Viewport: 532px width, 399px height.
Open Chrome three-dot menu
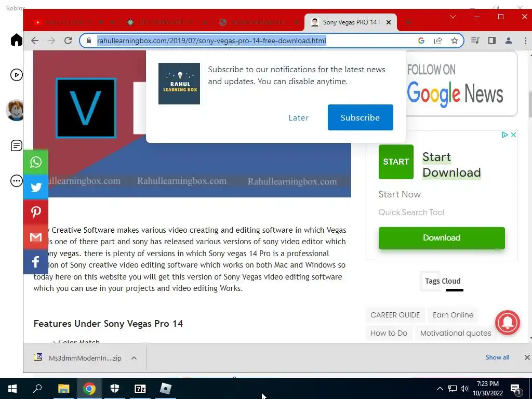tap(525, 41)
